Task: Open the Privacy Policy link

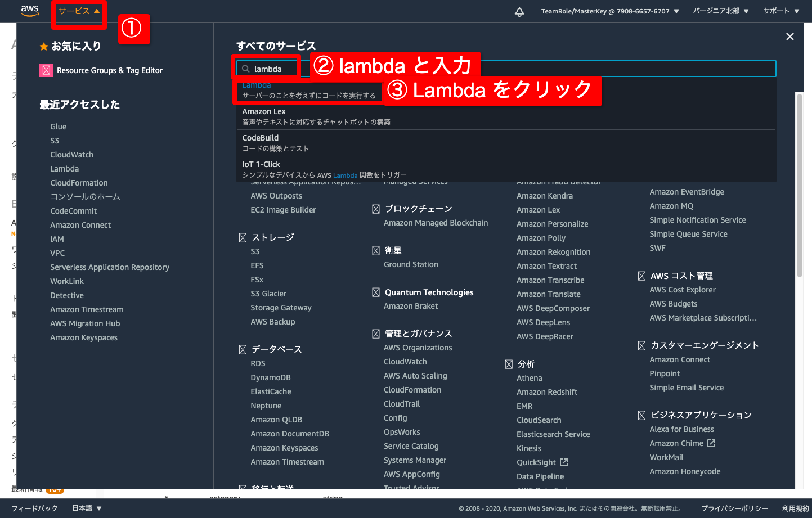Action: (734, 508)
